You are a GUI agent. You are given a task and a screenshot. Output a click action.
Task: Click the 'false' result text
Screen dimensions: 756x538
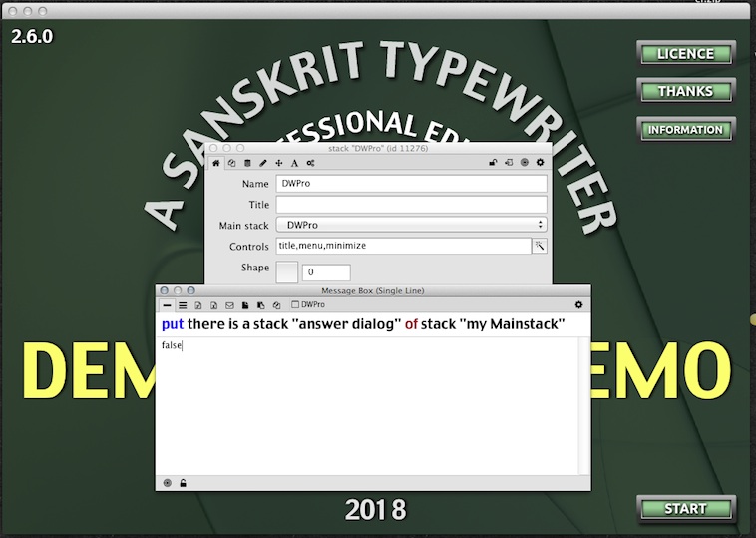pyautogui.click(x=172, y=345)
